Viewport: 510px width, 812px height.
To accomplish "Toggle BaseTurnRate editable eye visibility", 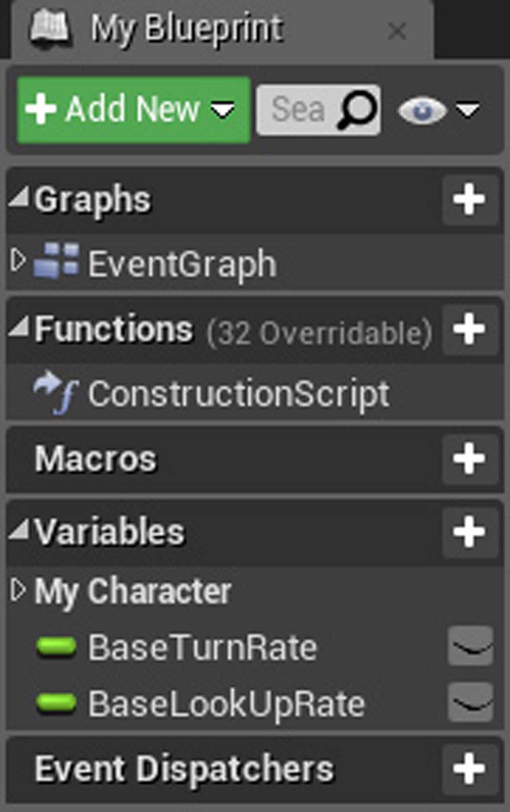I will point(470,646).
